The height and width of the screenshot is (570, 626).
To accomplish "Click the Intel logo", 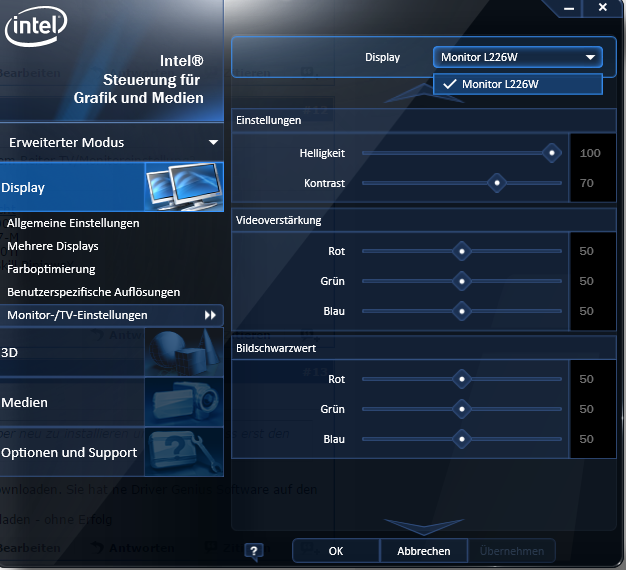I will point(36,26).
